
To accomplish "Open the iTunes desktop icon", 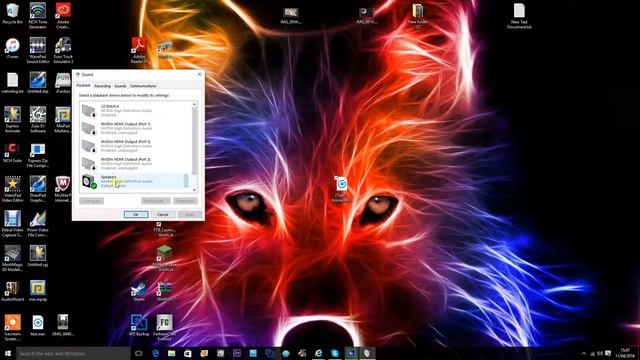I will coord(13,48).
